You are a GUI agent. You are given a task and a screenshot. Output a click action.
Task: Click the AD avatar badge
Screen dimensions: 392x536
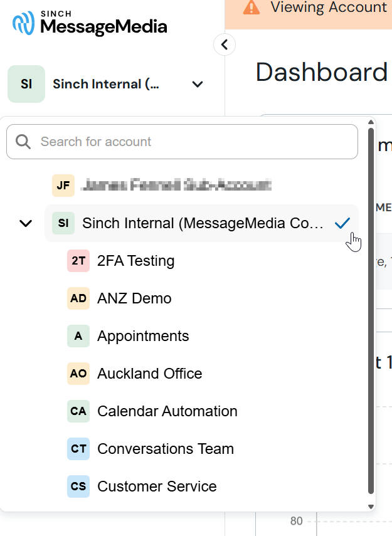point(78,298)
